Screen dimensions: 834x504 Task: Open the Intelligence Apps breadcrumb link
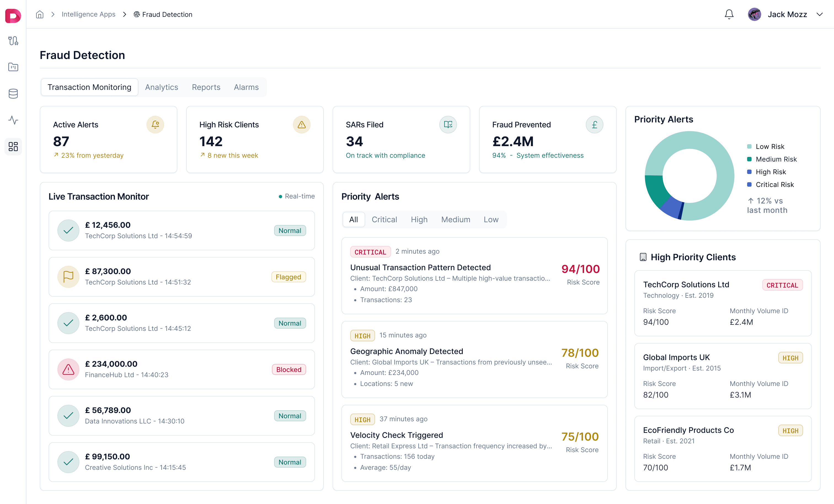coord(88,14)
